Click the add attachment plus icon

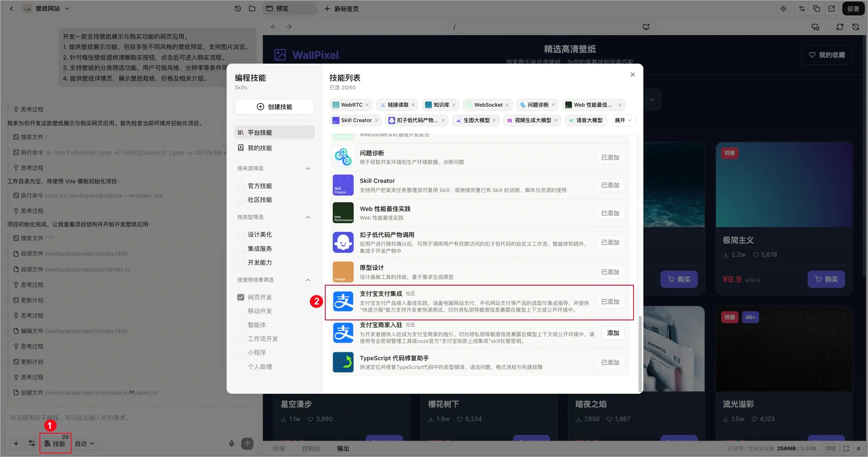click(16, 444)
